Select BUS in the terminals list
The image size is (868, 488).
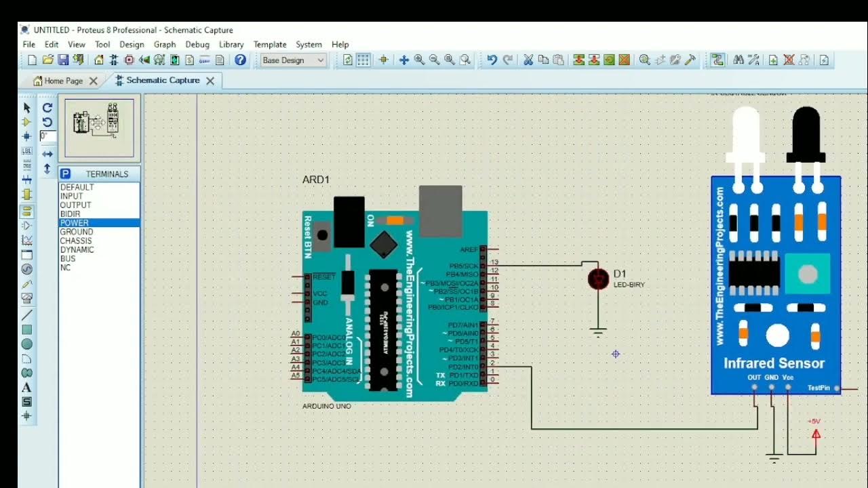[99, 259]
